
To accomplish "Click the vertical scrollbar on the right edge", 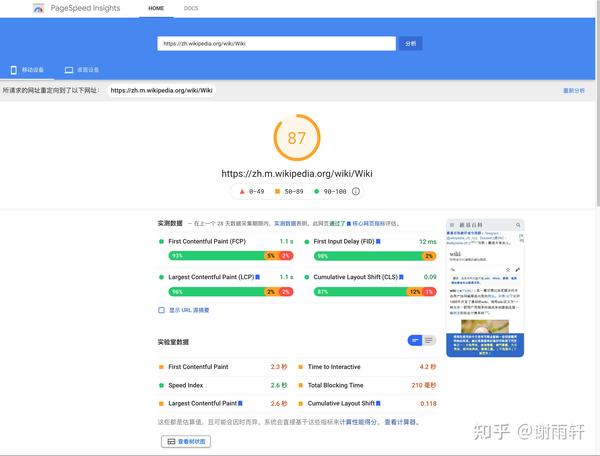I will click(597, 103).
